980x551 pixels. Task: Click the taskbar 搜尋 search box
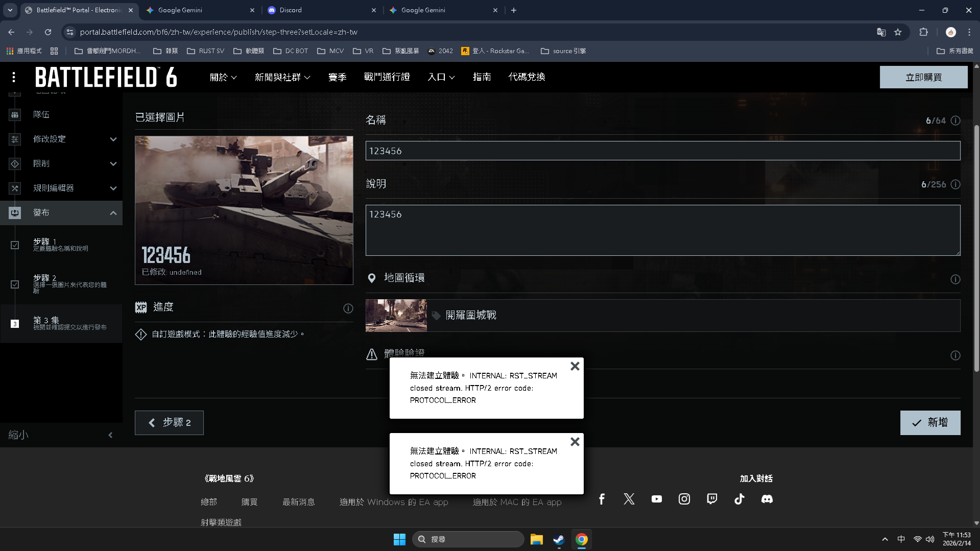pos(468,539)
